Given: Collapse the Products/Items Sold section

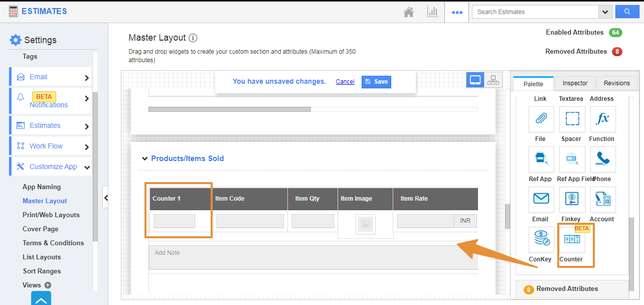Looking at the screenshot, I should click(x=144, y=159).
